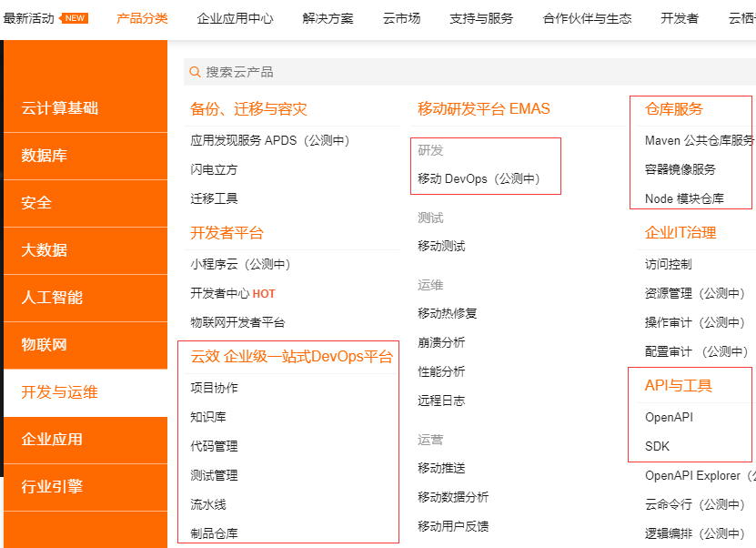
Task: Open the Node 模块仓库 link
Action: tap(684, 198)
